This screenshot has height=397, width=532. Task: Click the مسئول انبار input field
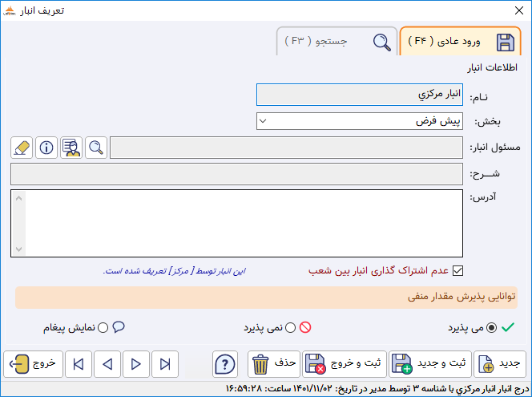(x=286, y=148)
